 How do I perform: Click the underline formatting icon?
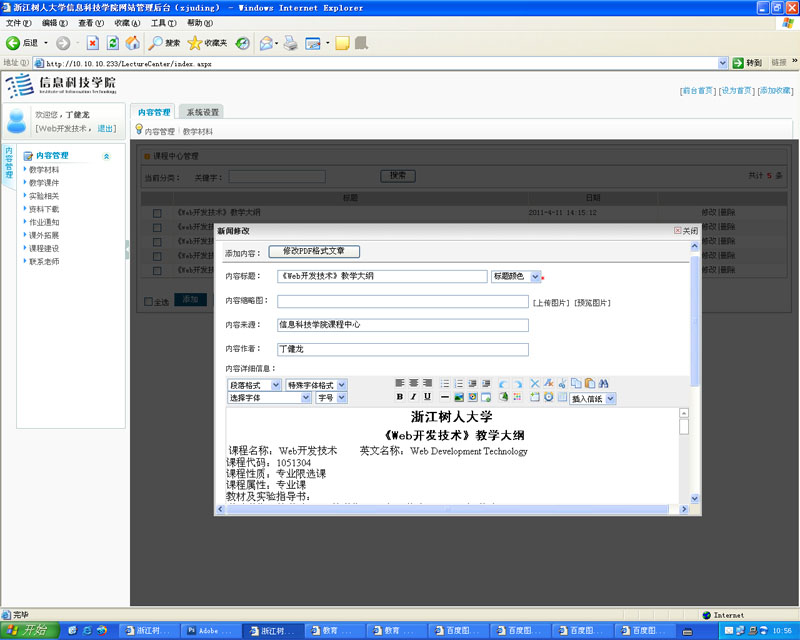428,397
